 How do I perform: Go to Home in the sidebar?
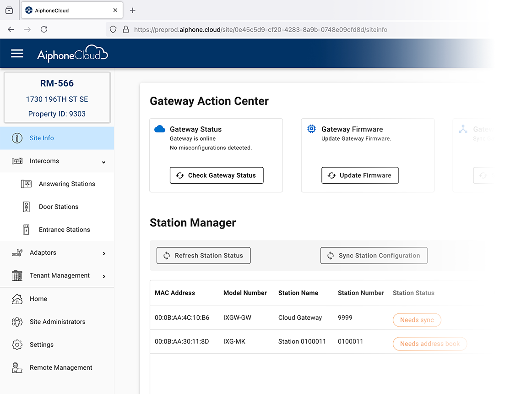click(x=57, y=299)
